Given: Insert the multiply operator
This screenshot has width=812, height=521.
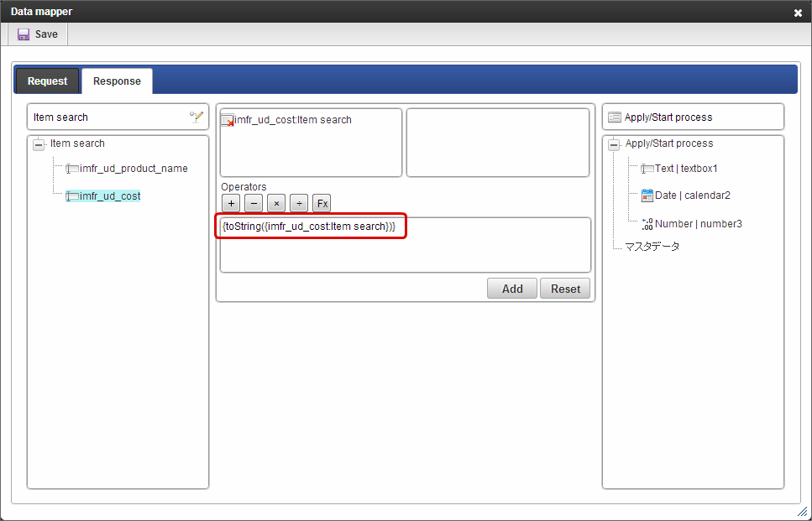Looking at the screenshot, I should [x=276, y=203].
